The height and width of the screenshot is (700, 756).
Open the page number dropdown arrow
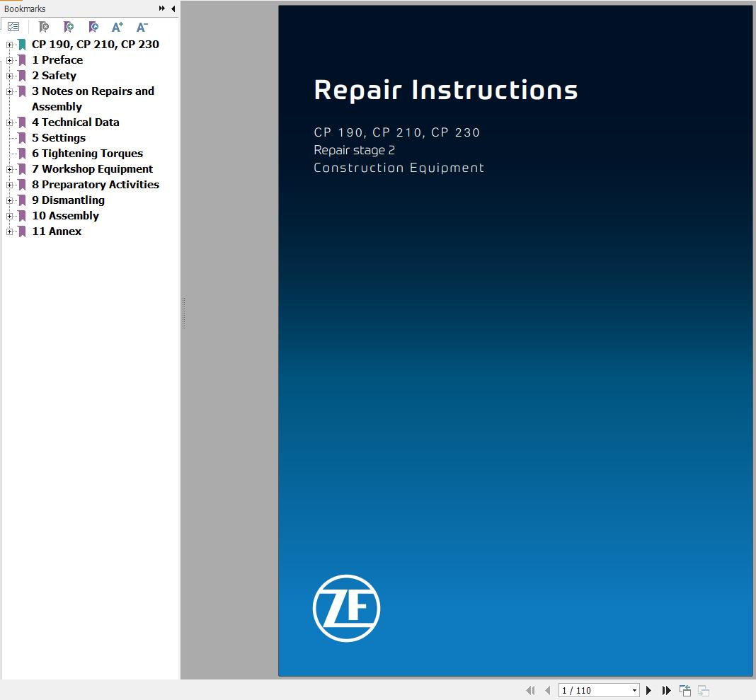point(634,690)
